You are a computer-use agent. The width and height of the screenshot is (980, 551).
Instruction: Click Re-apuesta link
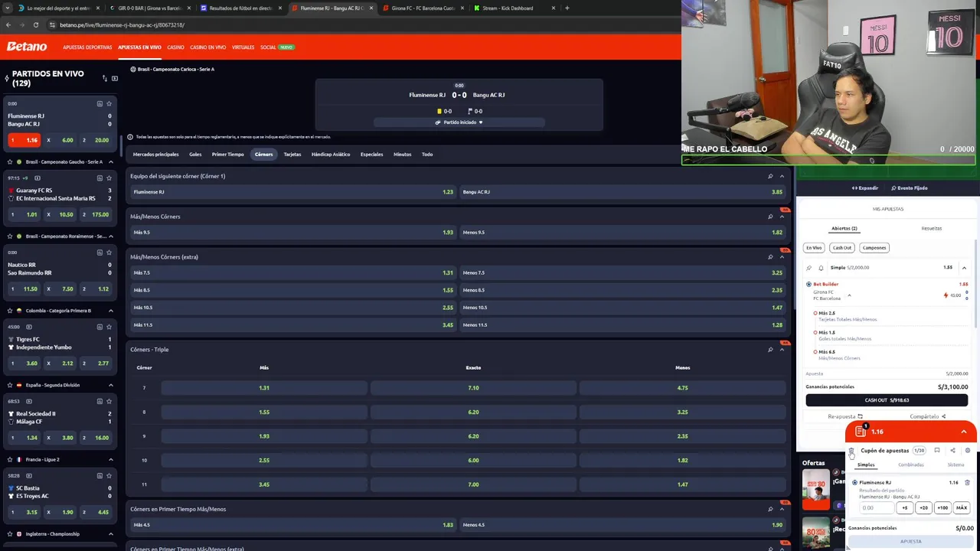(x=844, y=416)
